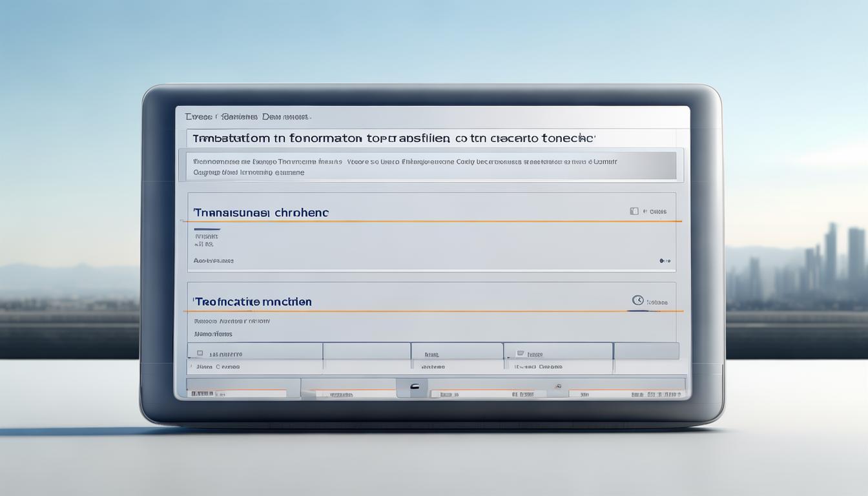Click the square icon beside the 'Ouois' label
This screenshot has height=496, width=868.
pyautogui.click(x=634, y=211)
